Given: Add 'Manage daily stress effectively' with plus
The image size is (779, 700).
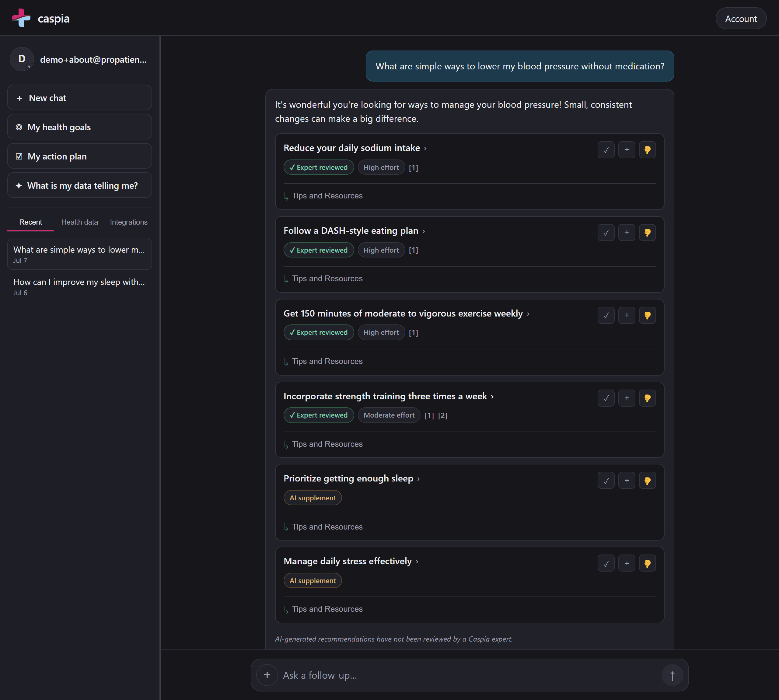Looking at the screenshot, I should coord(627,563).
